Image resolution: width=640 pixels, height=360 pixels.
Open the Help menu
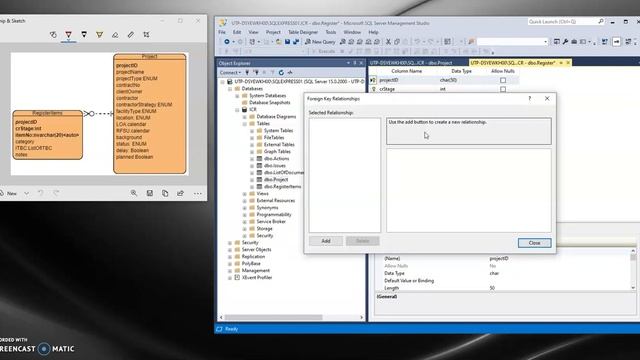[373, 32]
